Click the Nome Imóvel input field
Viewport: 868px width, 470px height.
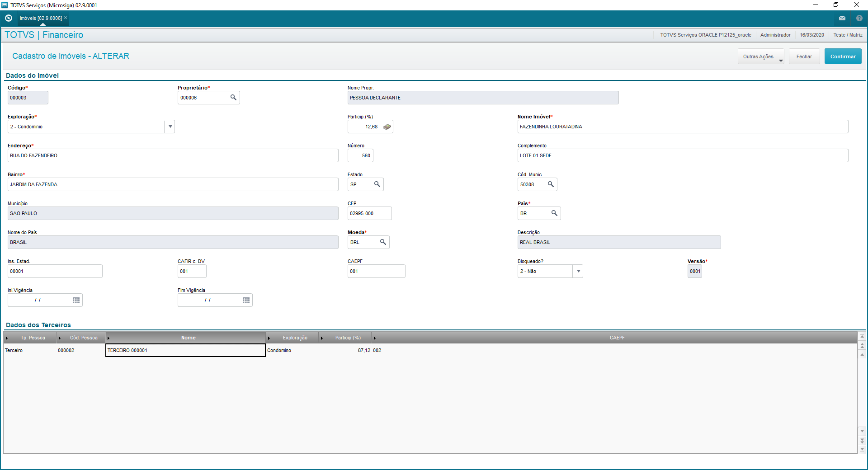coord(683,127)
